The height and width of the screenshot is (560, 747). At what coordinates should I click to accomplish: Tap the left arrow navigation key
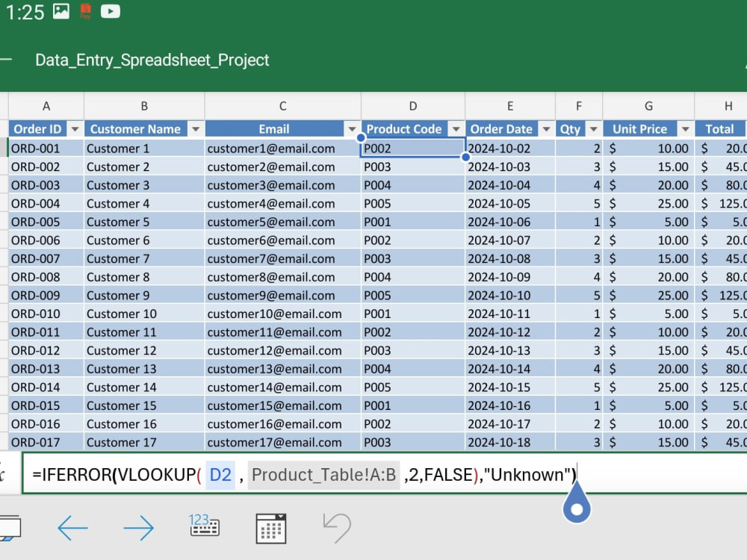(x=72, y=528)
